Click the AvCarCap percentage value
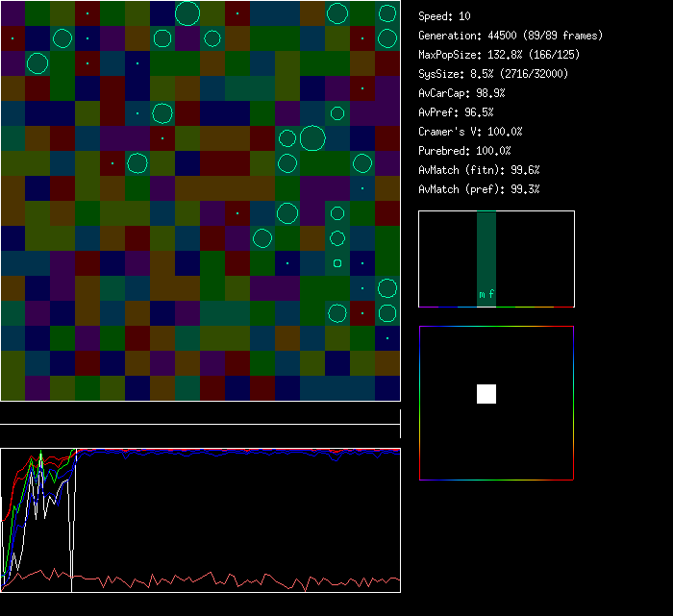 (491, 93)
